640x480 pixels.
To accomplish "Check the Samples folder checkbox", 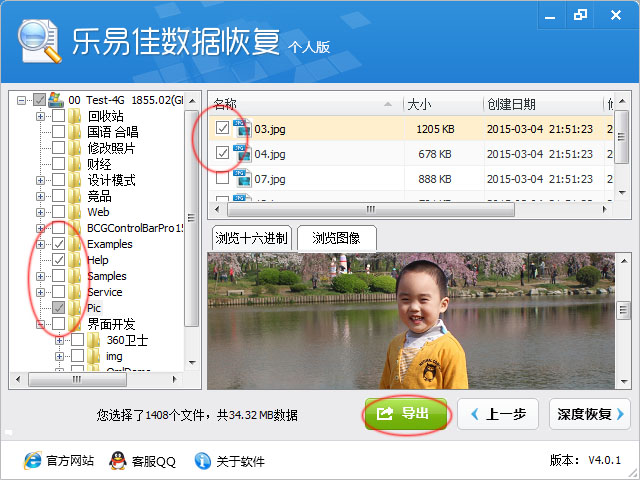I will click(58, 276).
